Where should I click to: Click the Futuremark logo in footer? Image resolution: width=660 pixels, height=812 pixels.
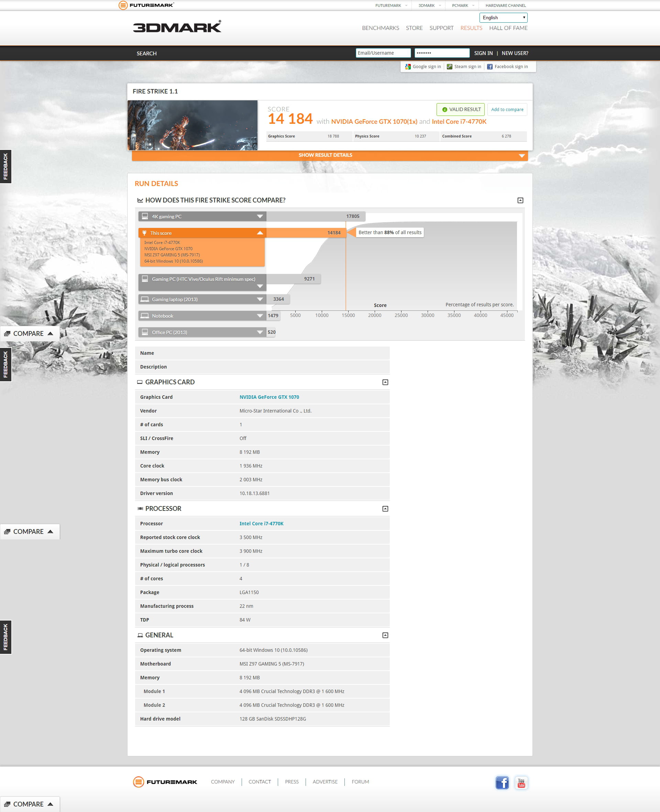[165, 782]
